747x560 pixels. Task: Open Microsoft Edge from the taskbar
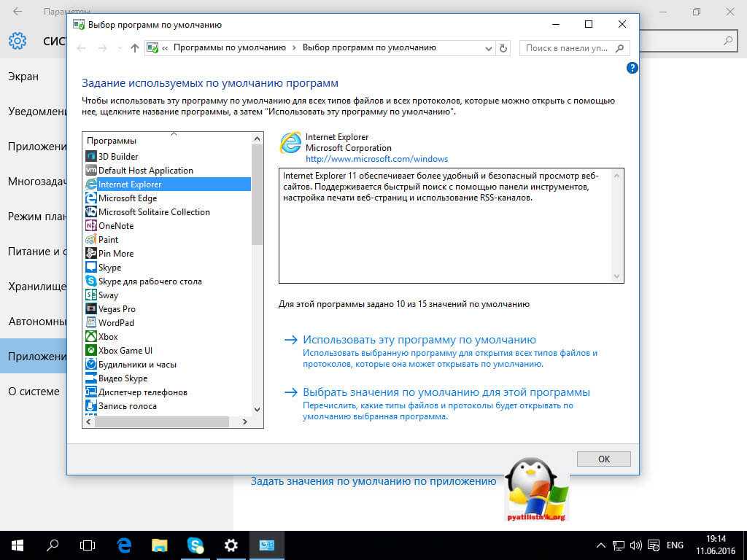click(125, 545)
